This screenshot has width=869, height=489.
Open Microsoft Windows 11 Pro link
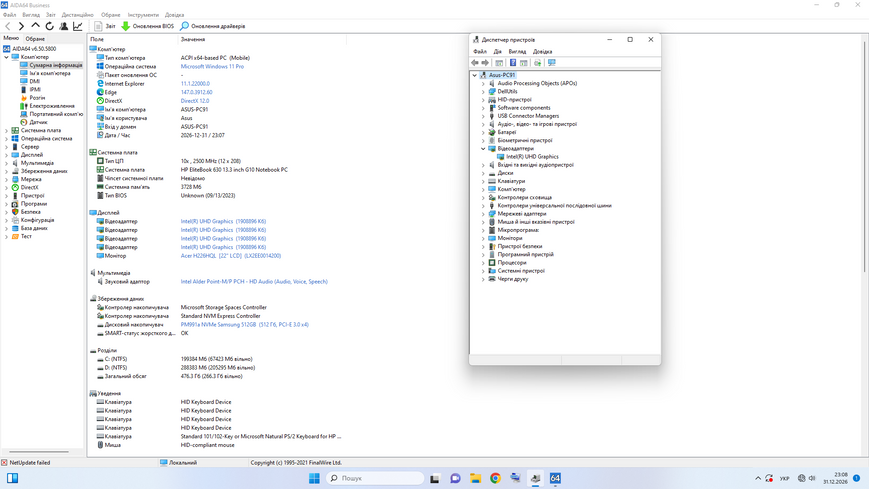[x=212, y=67]
